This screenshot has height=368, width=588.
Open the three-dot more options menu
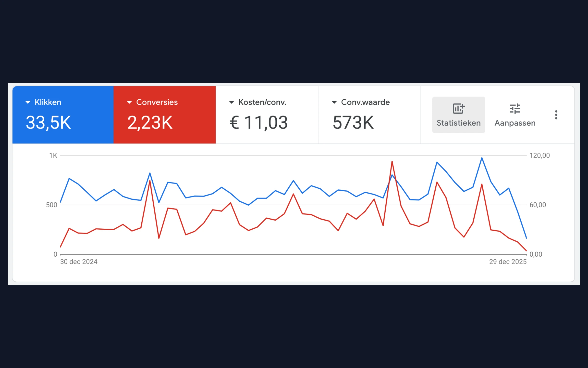[x=556, y=115]
